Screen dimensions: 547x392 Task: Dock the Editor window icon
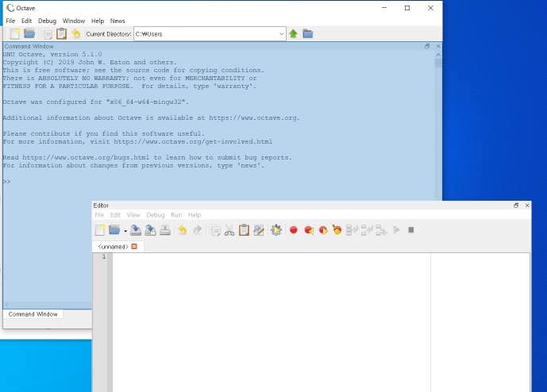516,206
